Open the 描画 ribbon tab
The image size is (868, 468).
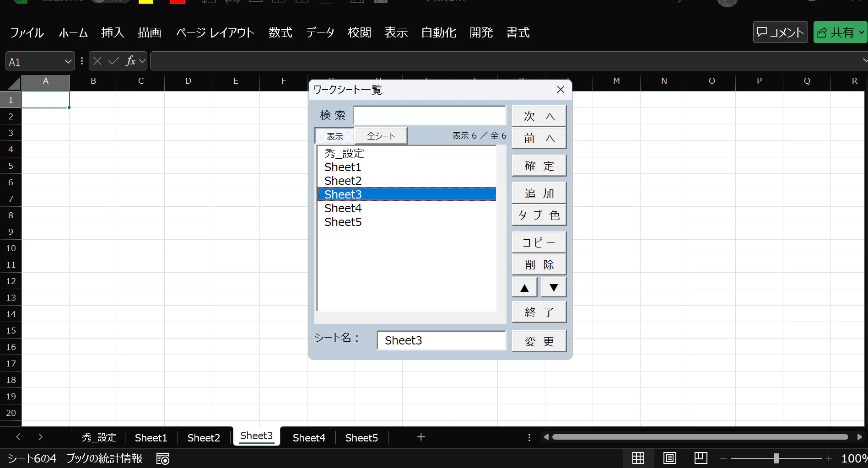pyautogui.click(x=150, y=32)
